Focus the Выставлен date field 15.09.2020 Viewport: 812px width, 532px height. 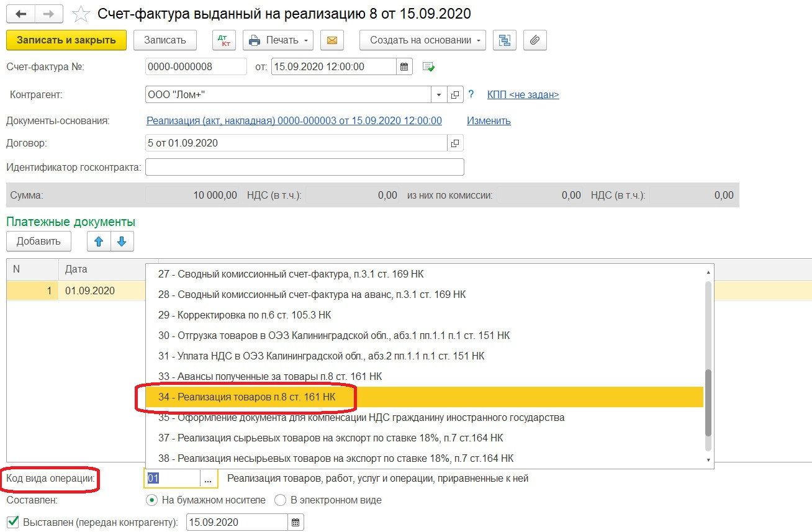(237, 522)
